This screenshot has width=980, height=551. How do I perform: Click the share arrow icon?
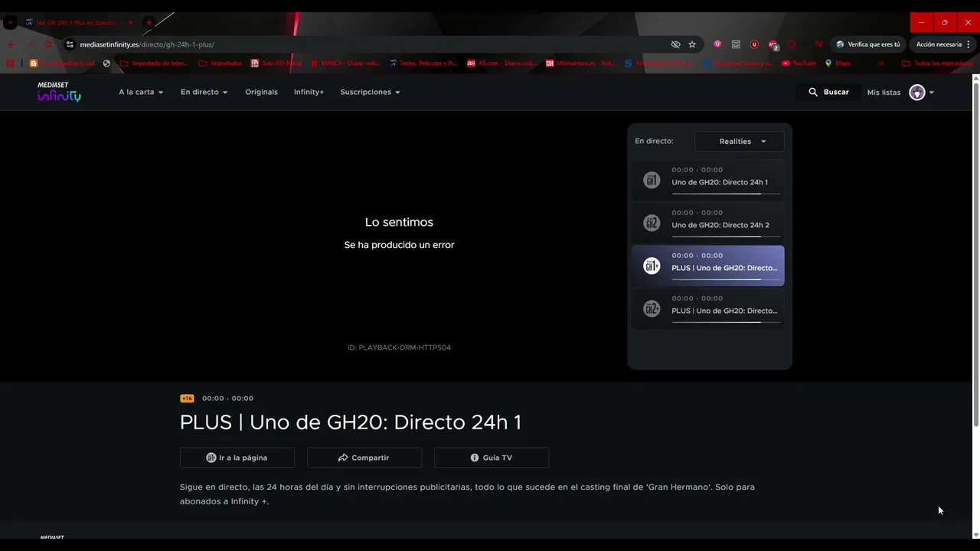click(343, 458)
